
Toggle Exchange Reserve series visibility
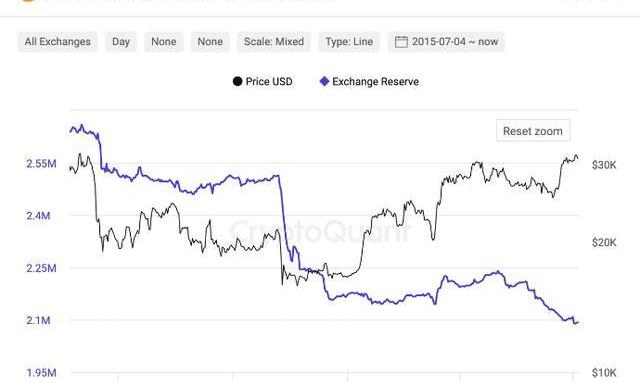point(369,82)
